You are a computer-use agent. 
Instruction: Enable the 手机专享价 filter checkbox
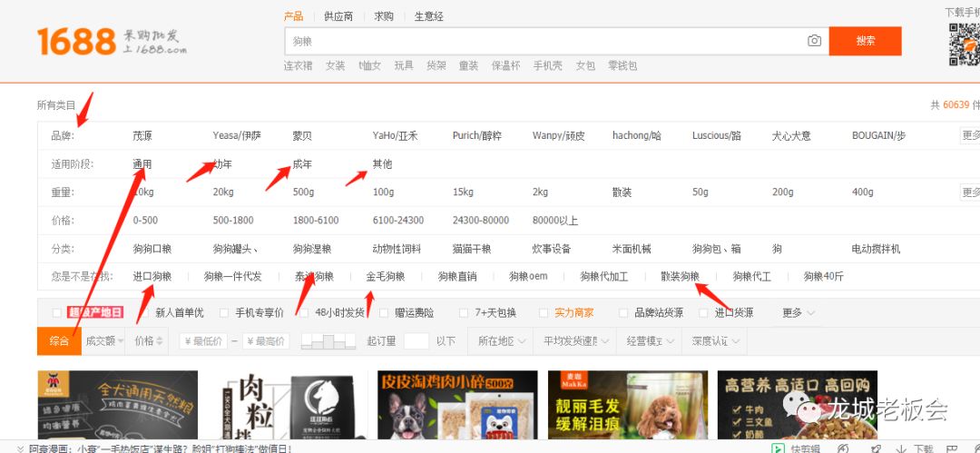224,313
